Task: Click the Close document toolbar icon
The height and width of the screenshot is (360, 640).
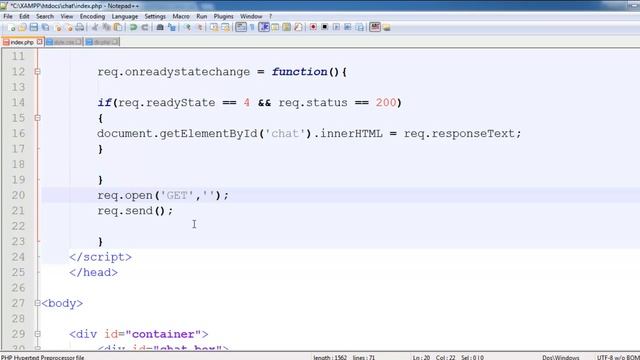Action: 58,27
